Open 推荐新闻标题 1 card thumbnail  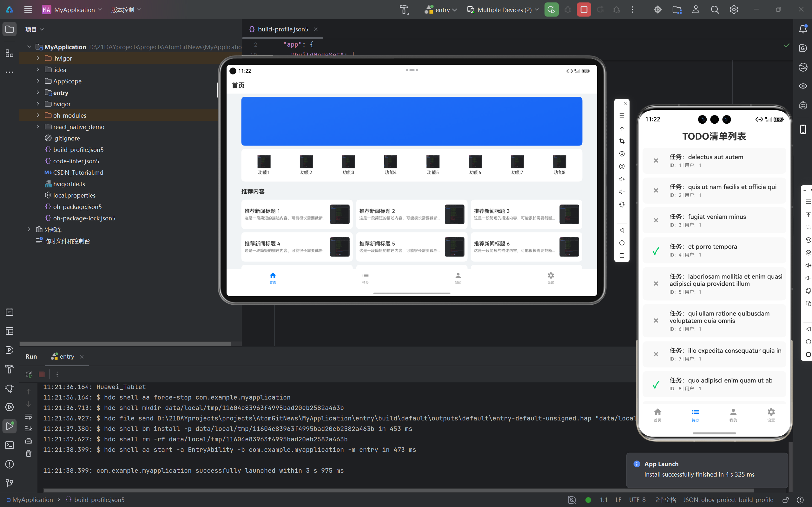coord(340,214)
